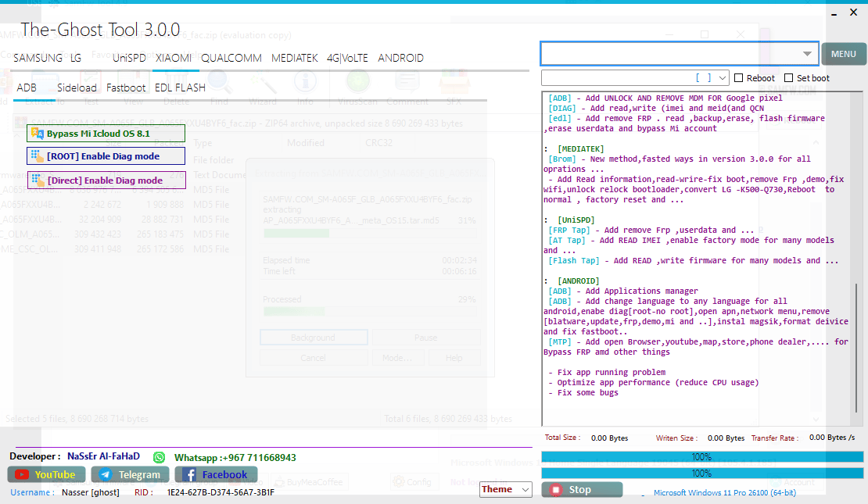Click the YouTube icon button
Screen dimensions: 868x504
click(46, 474)
